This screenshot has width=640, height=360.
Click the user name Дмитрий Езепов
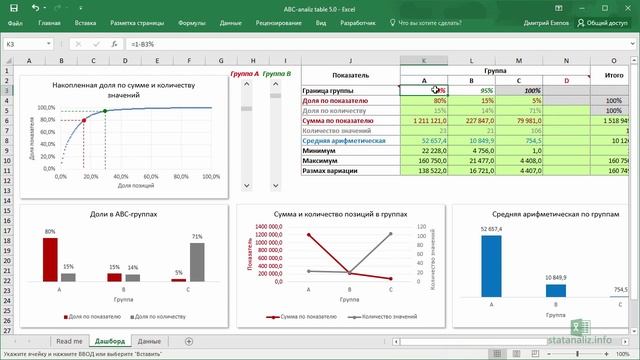(546, 23)
